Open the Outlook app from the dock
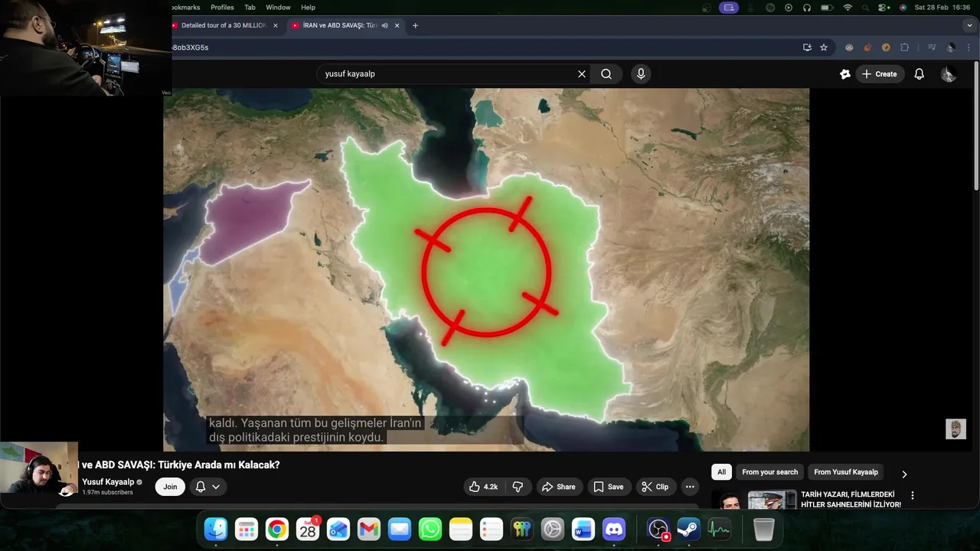 coord(338,529)
